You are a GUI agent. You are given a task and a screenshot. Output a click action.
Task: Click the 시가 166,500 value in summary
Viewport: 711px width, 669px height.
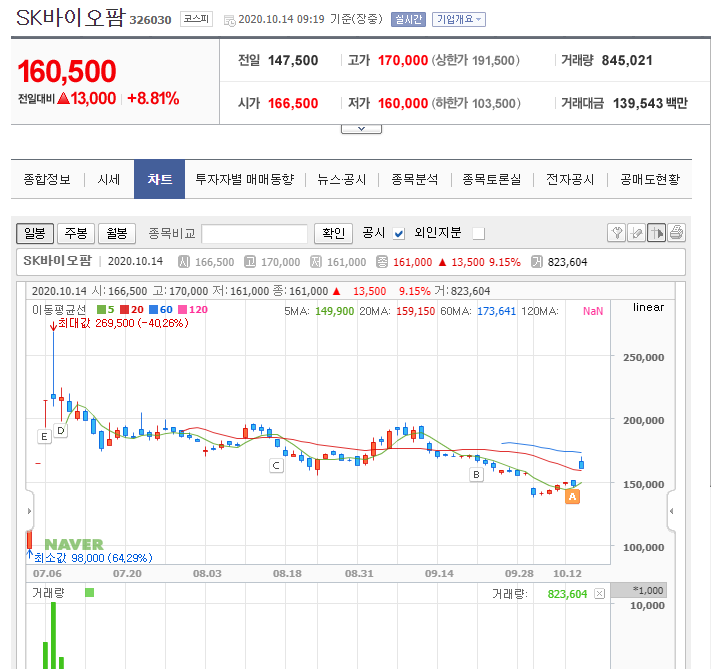293,103
